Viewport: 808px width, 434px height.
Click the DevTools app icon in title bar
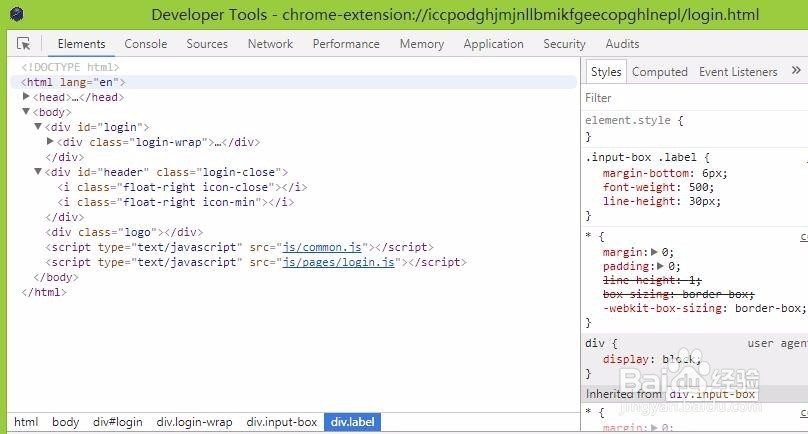pyautogui.click(x=16, y=14)
